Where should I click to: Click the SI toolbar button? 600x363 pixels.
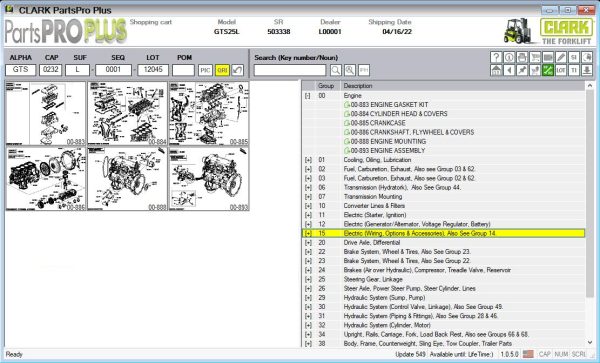coord(574,57)
